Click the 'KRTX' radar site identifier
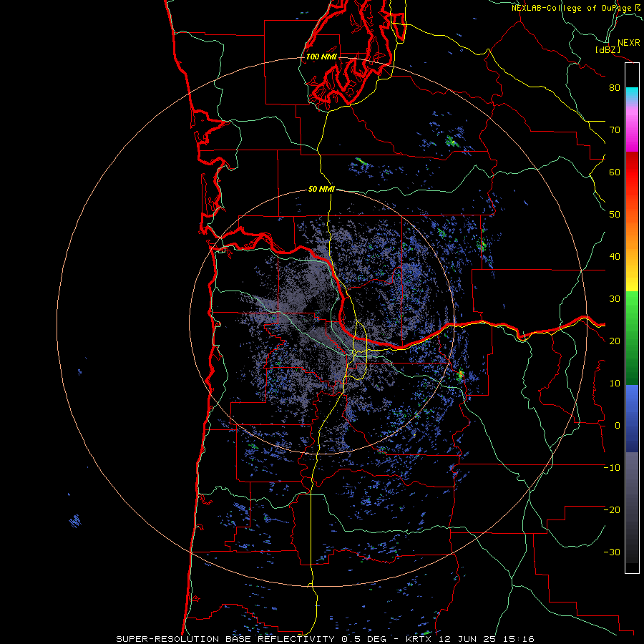Screen dimensions: 644x644 click(420, 639)
